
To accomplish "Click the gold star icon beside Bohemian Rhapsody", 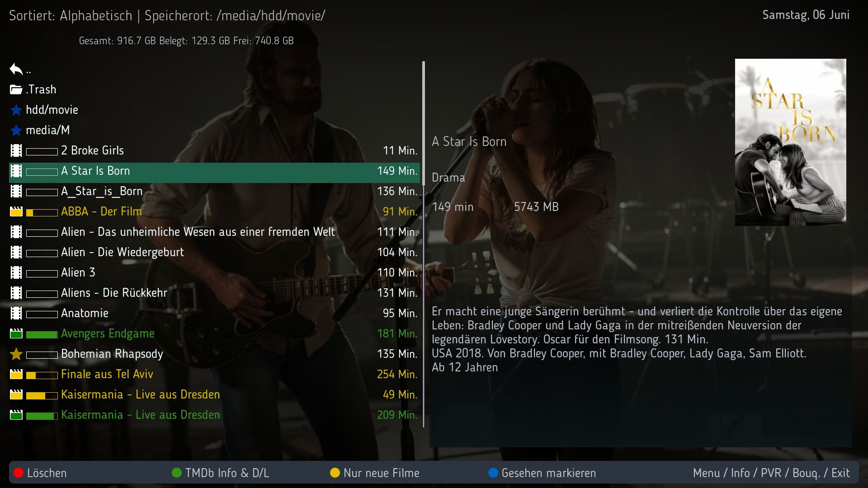I will click(16, 354).
